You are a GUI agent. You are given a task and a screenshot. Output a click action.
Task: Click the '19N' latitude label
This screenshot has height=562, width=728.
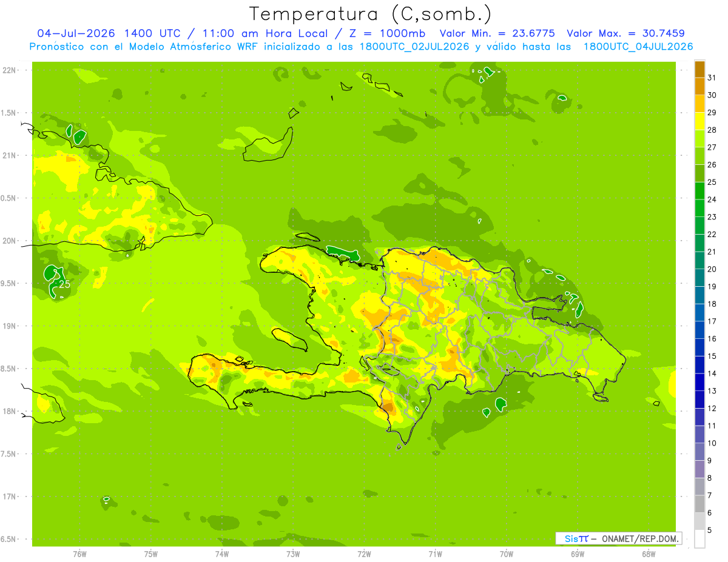pos(10,326)
